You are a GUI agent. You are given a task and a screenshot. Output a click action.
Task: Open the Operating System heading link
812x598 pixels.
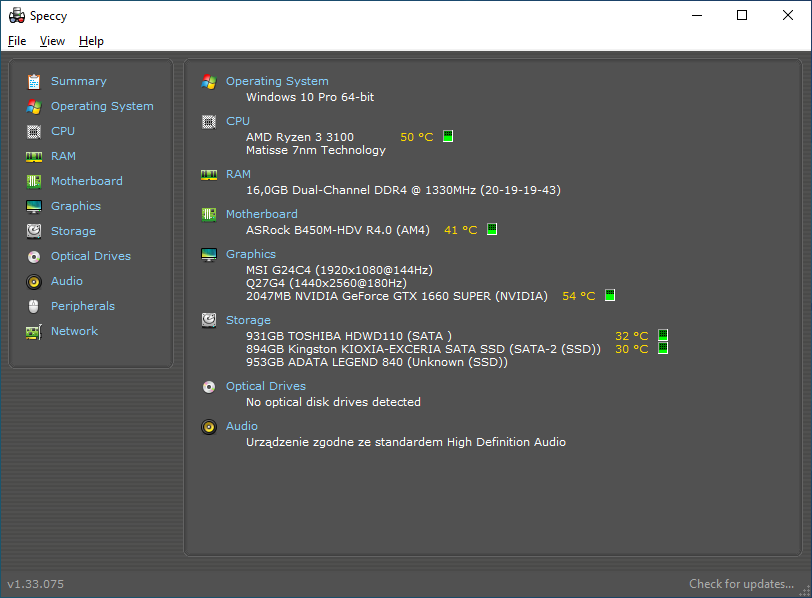click(277, 81)
